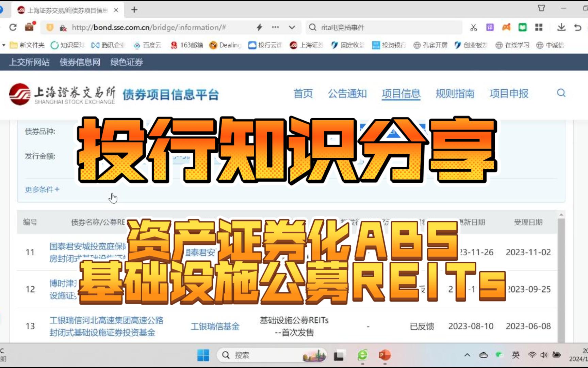The width and height of the screenshot is (588, 368).
Task: Click the date 2023-11-02 cell
Action: pos(528,252)
